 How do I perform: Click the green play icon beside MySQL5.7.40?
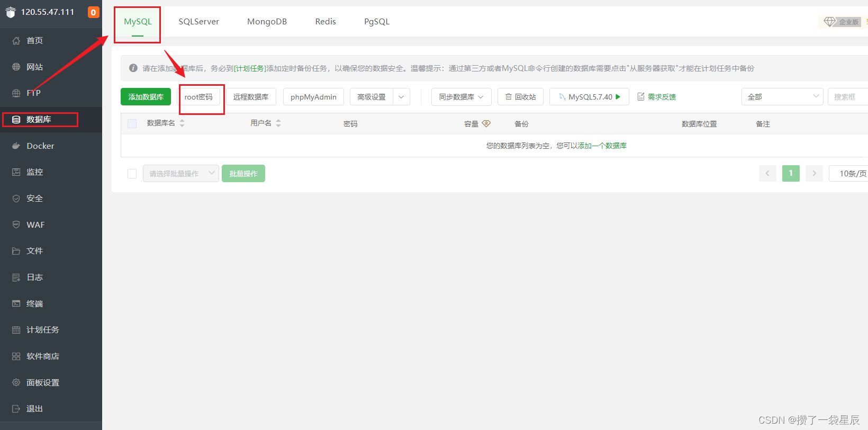(618, 97)
